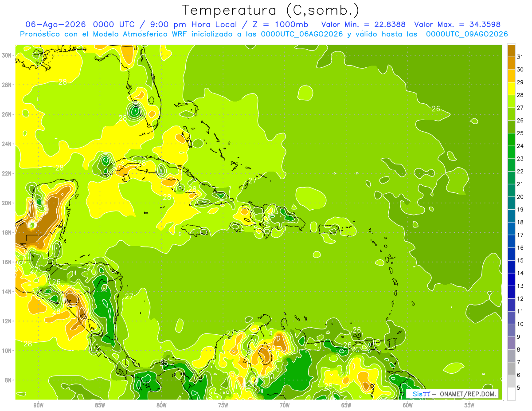Click the '80W' longitude axis label
Screen dimensions: 532x411
coord(161,405)
